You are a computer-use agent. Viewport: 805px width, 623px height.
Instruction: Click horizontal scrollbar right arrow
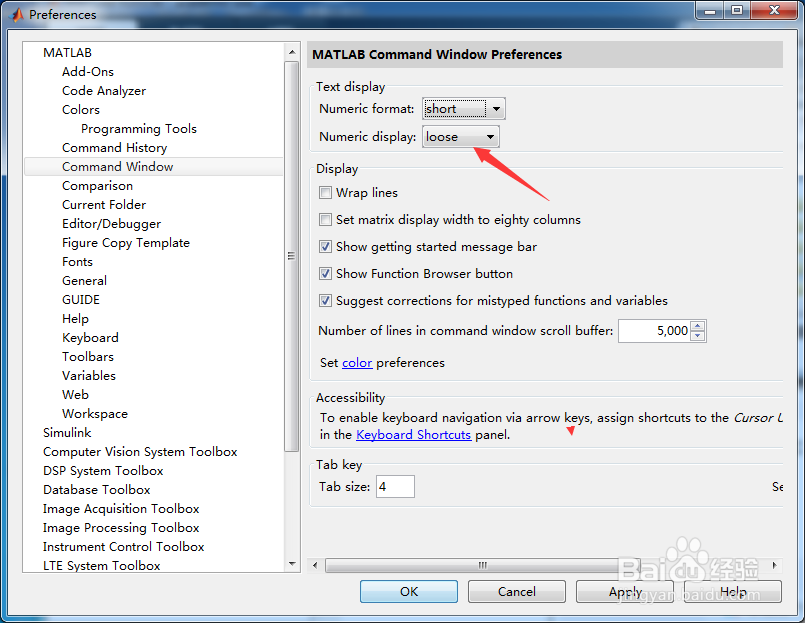[x=774, y=565]
